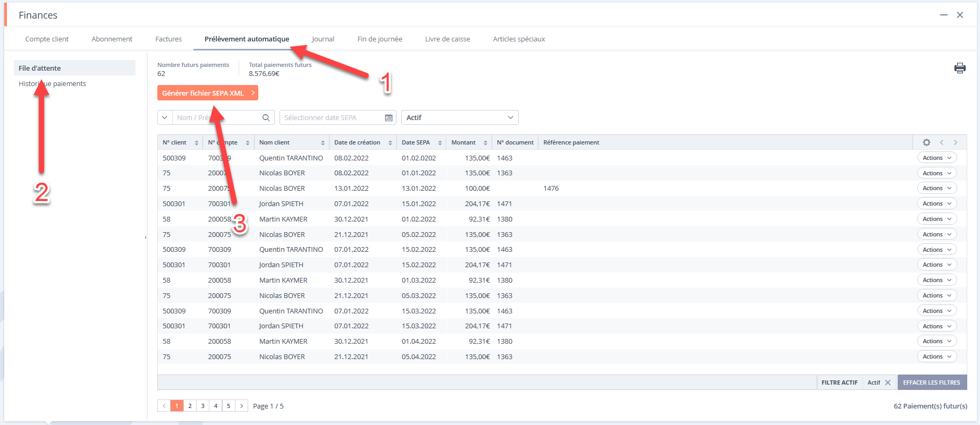Image resolution: width=980 pixels, height=425 pixels.
Task: Select Nicolas BOYER row dated 05.03.2022
Action: click(x=562, y=295)
